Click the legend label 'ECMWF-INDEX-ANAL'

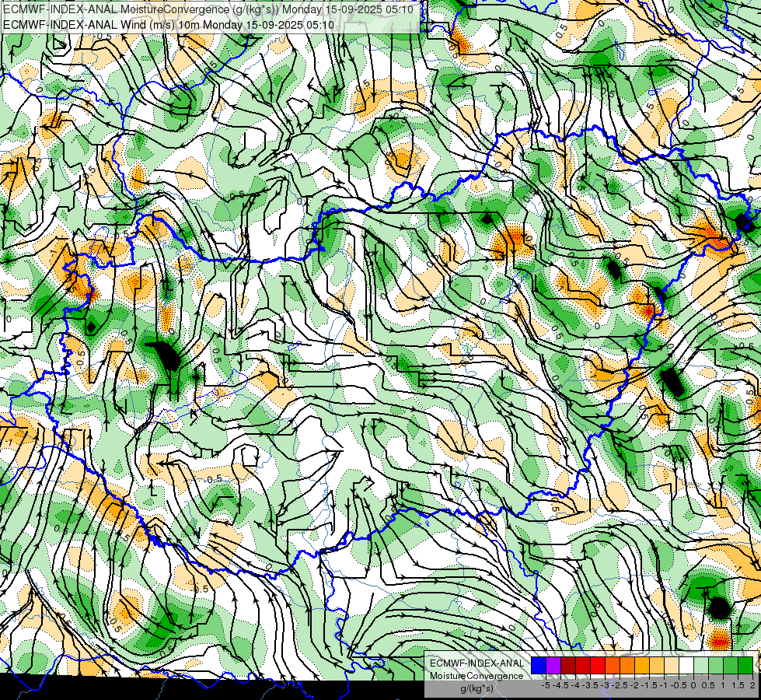pos(477,663)
